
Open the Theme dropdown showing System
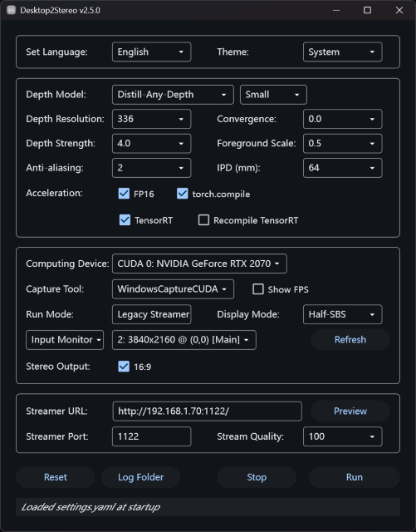[342, 52]
